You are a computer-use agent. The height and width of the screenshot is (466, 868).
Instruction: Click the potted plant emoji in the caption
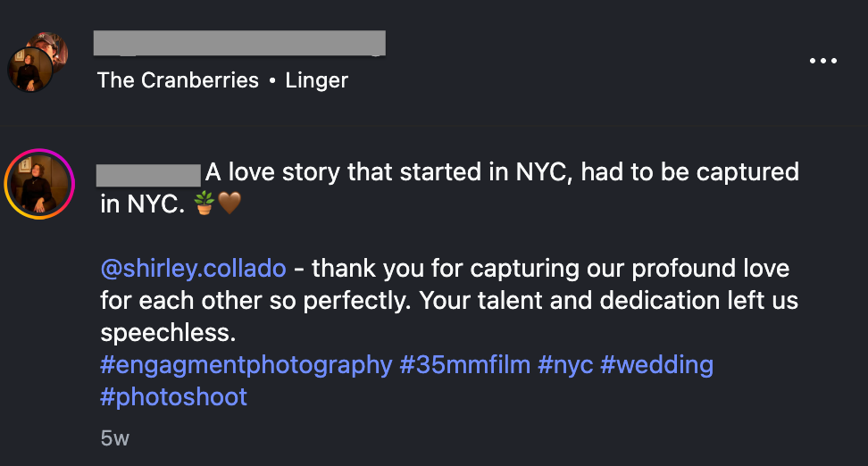204,204
